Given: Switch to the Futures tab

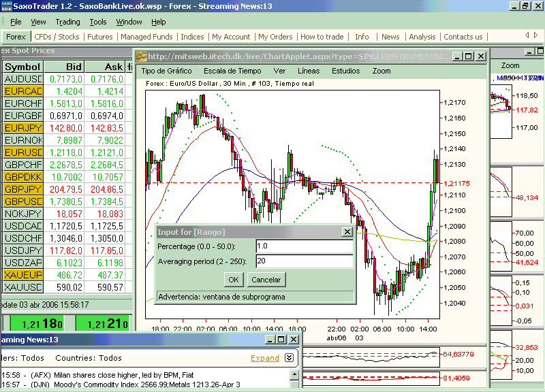Looking at the screenshot, I should click(x=99, y=37).
